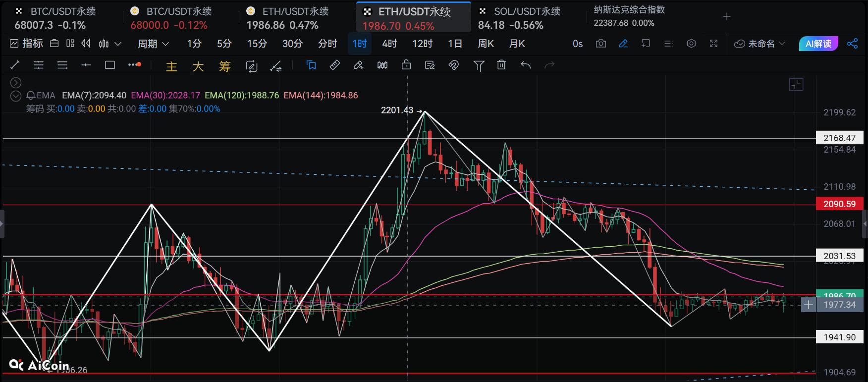Add a new tab with the plus
868x382 pixels.
[726, 17]
